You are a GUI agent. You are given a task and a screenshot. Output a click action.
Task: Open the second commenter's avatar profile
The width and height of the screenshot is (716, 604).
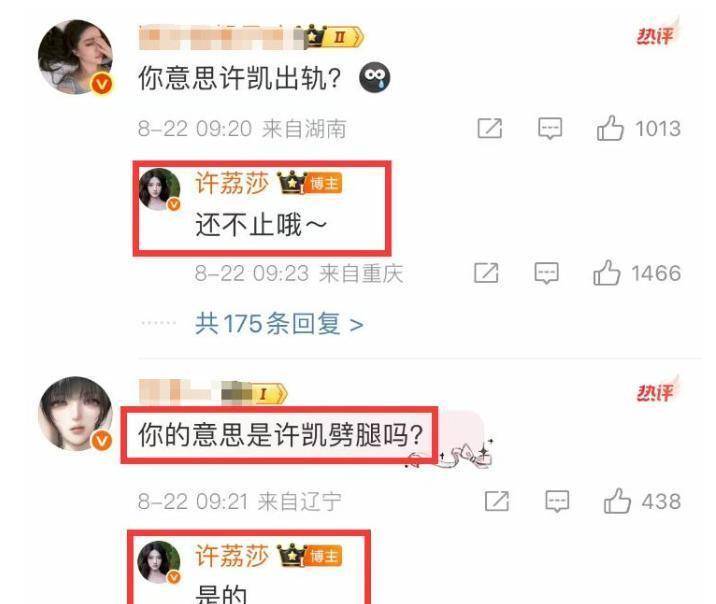[75, 414]
